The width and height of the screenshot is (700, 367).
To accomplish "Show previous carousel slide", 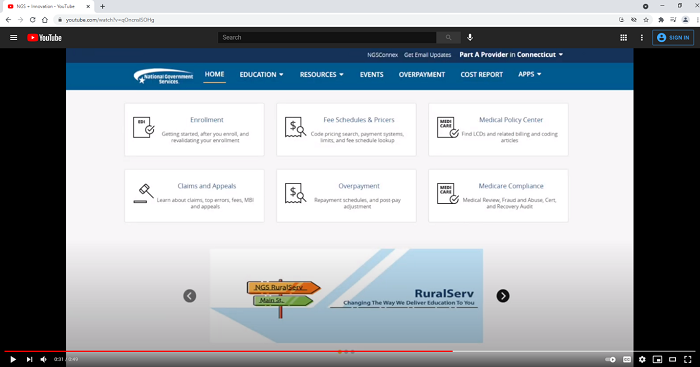I will pyautogui.click(x=190, y=296).
